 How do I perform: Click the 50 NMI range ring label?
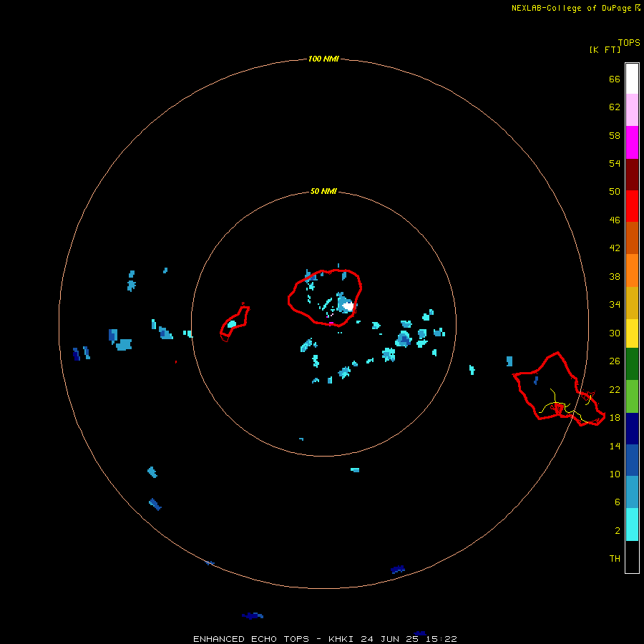tap(323, 191)
